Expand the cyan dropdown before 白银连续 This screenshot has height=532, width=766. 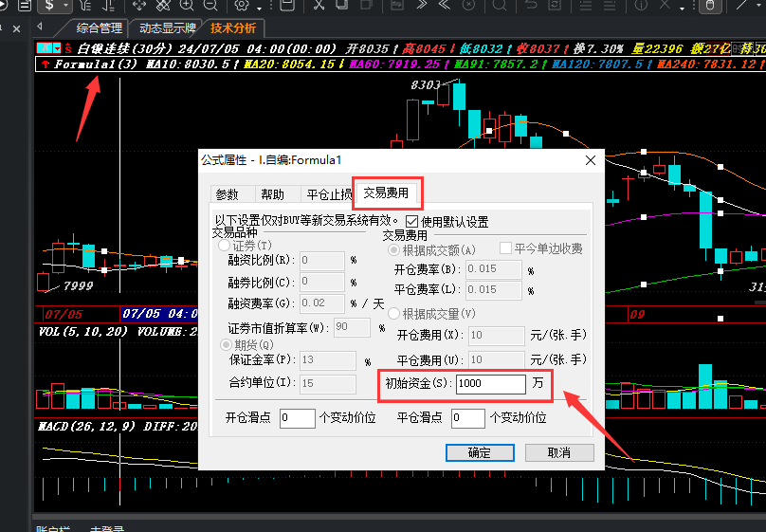click(x=57, y=47)
